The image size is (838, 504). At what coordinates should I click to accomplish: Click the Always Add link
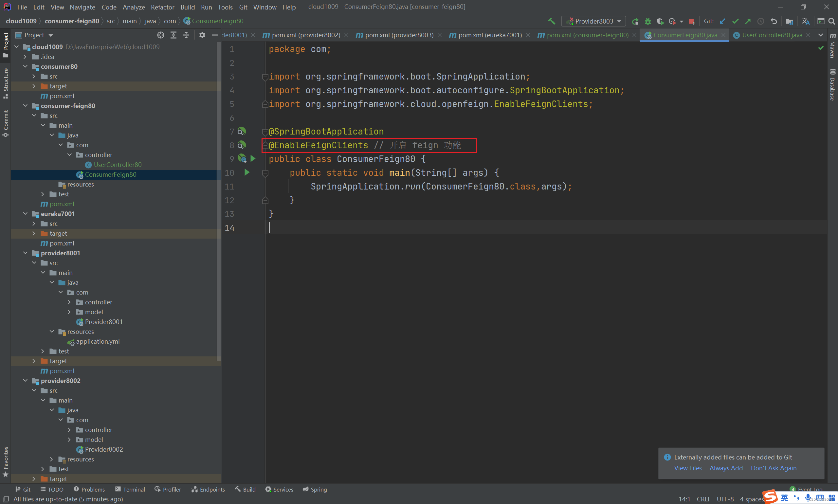726,468
